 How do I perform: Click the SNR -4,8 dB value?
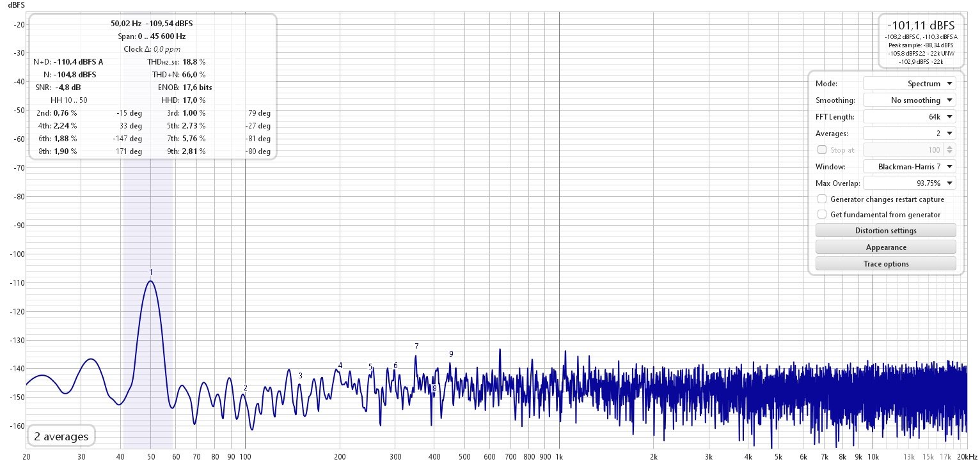pos(68,88)
